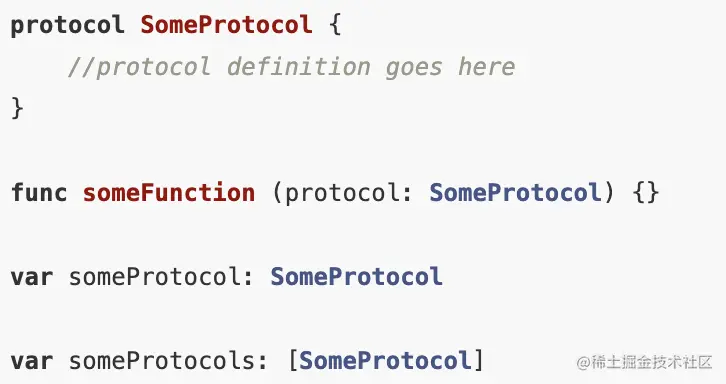Click the empty braces after someFunction
The height and width of the screenshot is (384, 726).
(645, 192)
